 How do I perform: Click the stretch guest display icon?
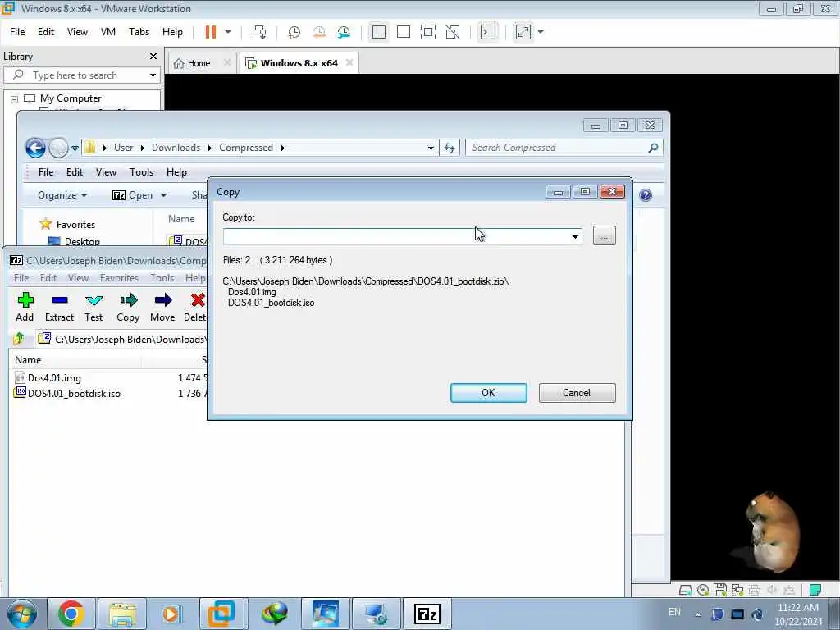pyautogui.click(x=523, y=32)
